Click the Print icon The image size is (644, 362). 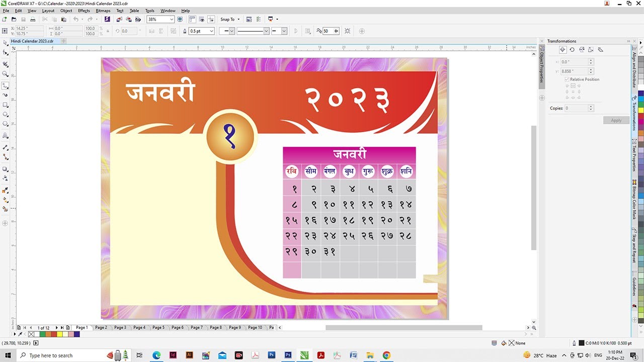coord(33,19)
